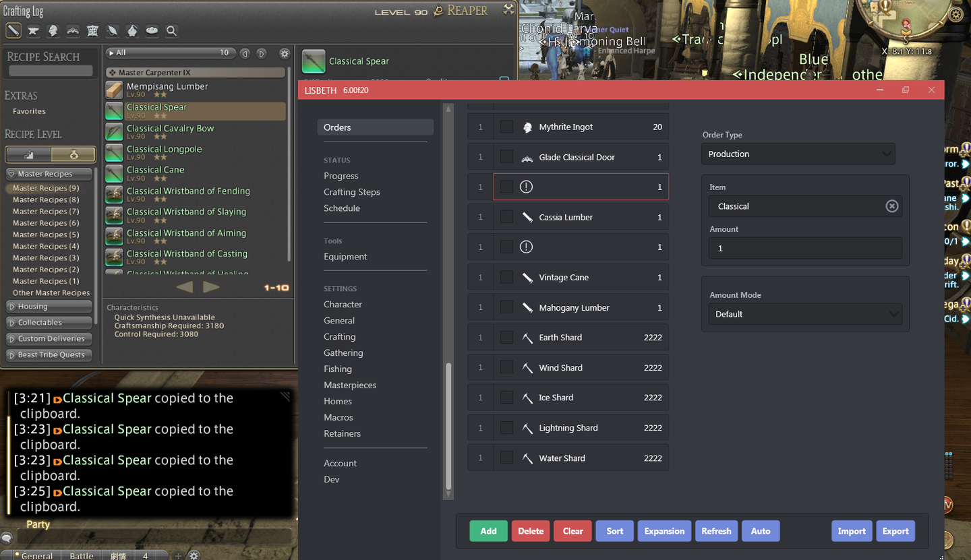The width and height of the screenshot is (971, 560).
Task: Click the Amount input field
Action: click(804, 248)
